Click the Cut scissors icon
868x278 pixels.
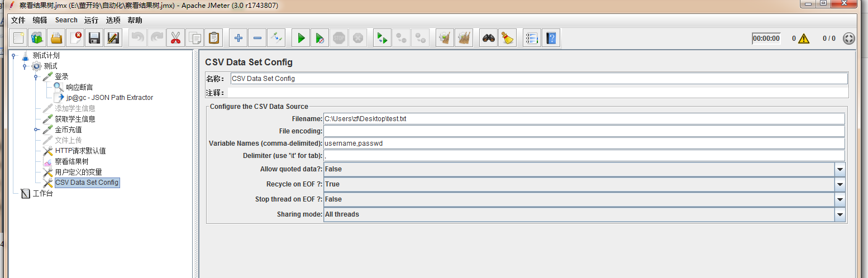[176, 38]
